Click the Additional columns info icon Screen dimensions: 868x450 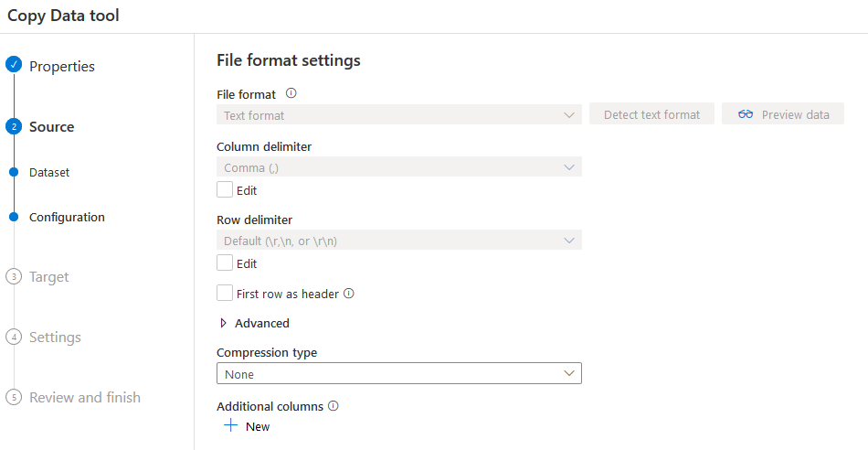[x=333, y=406]
